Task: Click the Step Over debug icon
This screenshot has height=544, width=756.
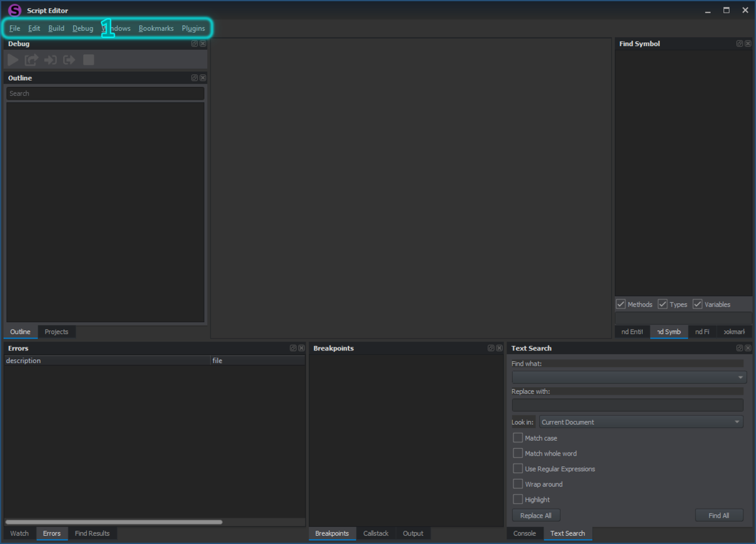Action: (31, 59)
